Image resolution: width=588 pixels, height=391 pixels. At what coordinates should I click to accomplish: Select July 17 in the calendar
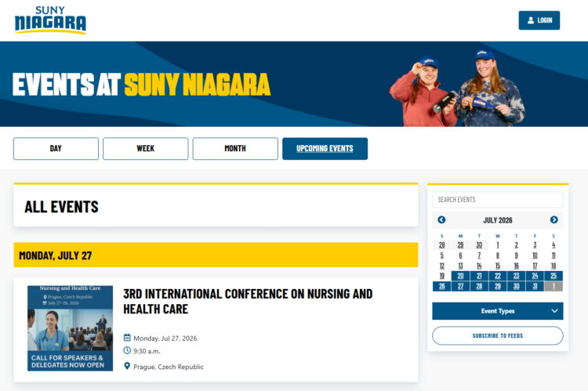tap(535, 266)
